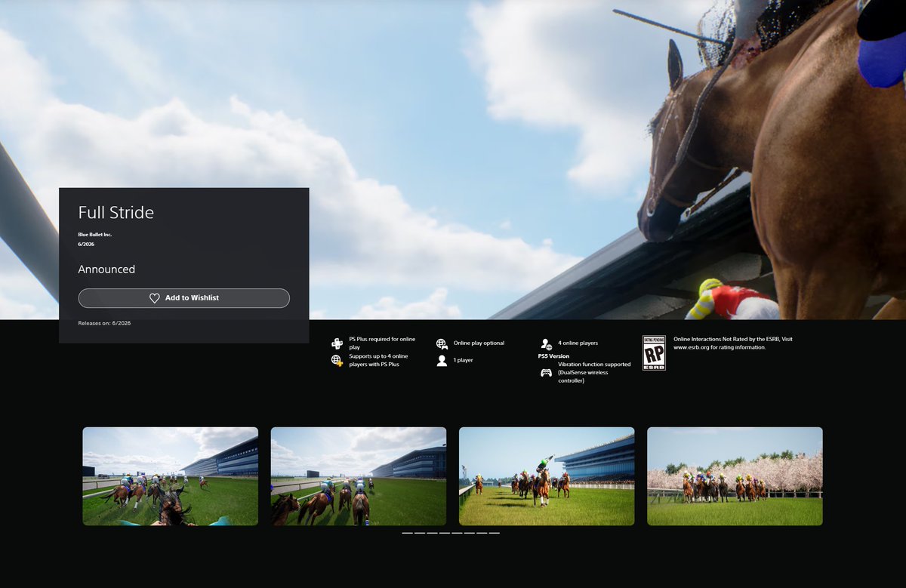Viewport: 906px width, 588px height.
Task: Click the first carousel page indicator dash
Action: point(408,533)
